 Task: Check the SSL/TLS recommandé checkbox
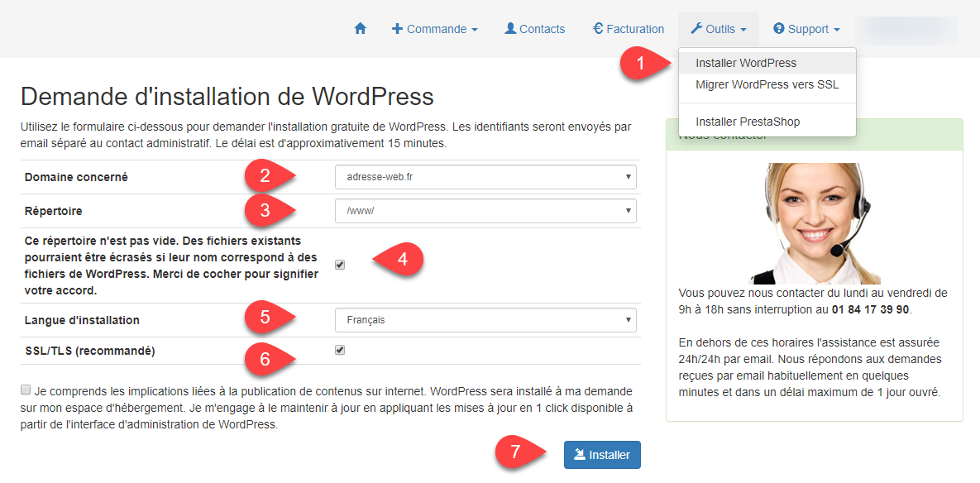pyautogui.click(x=339, y=350)
